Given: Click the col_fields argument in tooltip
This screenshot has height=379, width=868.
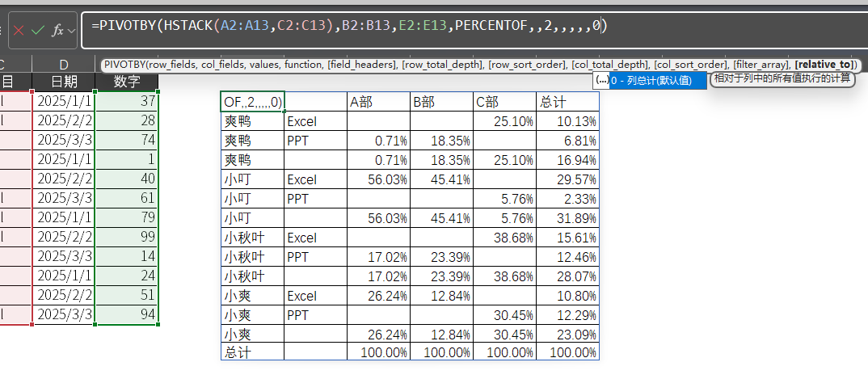Looking at the screenshot, I should (x=219, y=65).
